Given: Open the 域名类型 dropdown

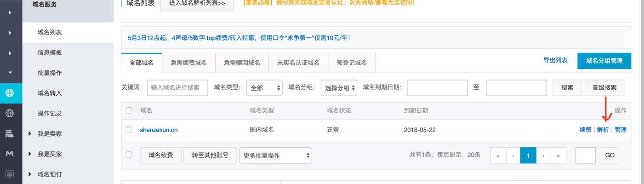Looking at the screenshot, I should (264, 88).
